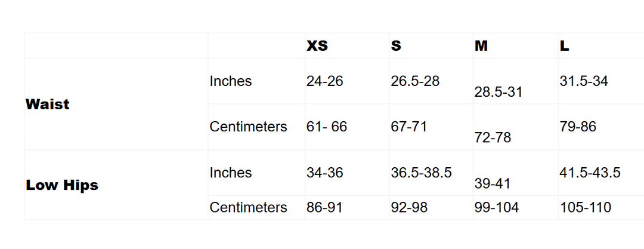
Task: Select the Low Hips row label
Action: (x=62, y=185)
